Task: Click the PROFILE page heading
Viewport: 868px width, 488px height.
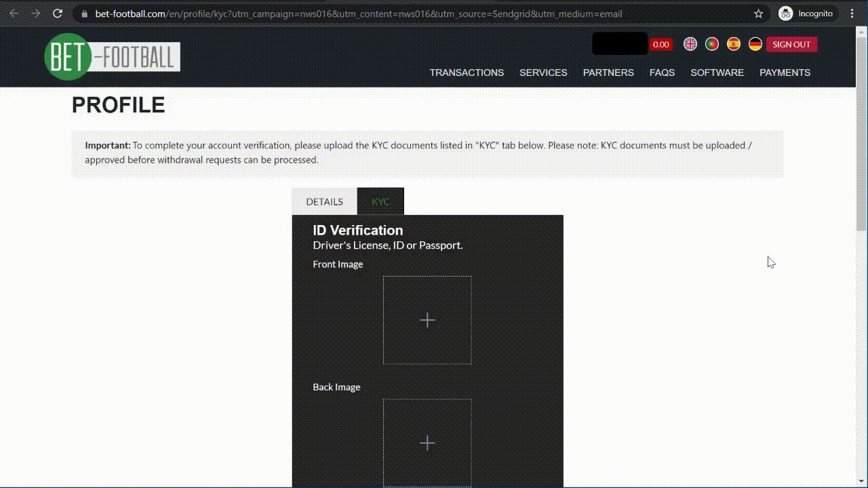Action: [x=118, y=105]
